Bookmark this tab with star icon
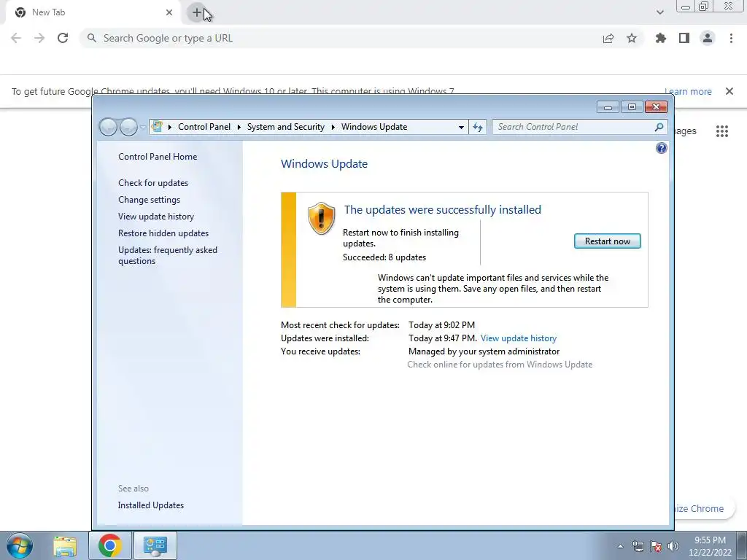The height and width of the screenshot is (560, 747). click(x=632, y=38)
